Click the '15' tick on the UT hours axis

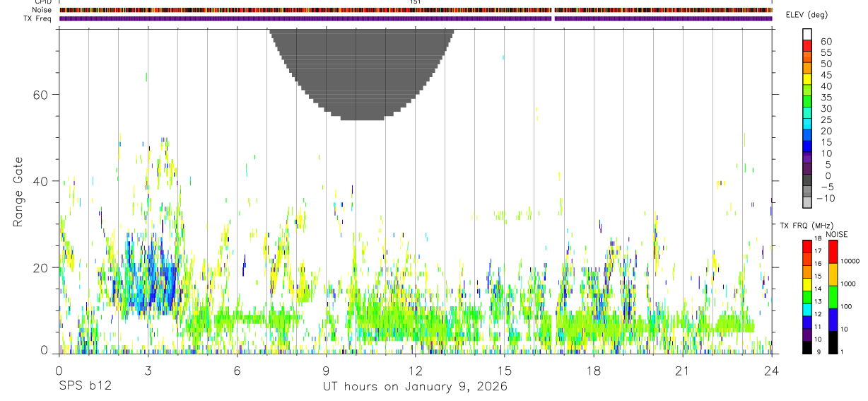504,371
